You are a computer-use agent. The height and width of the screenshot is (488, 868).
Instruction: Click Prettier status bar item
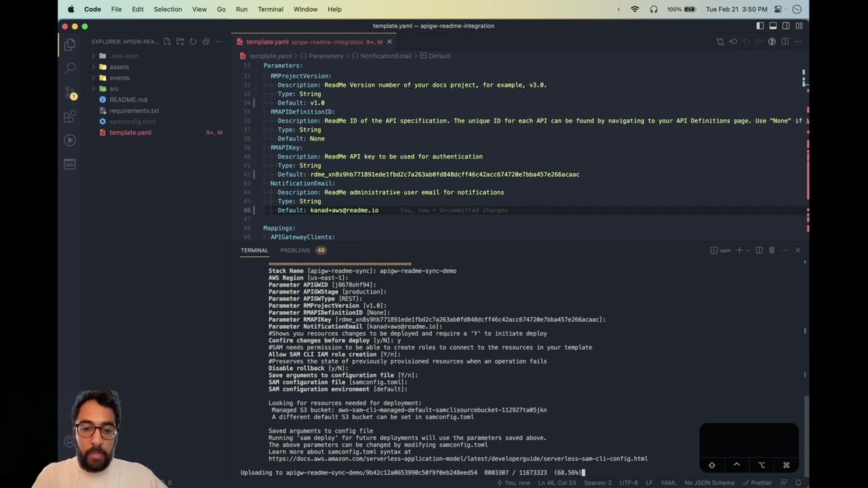[x=757, y=483]
